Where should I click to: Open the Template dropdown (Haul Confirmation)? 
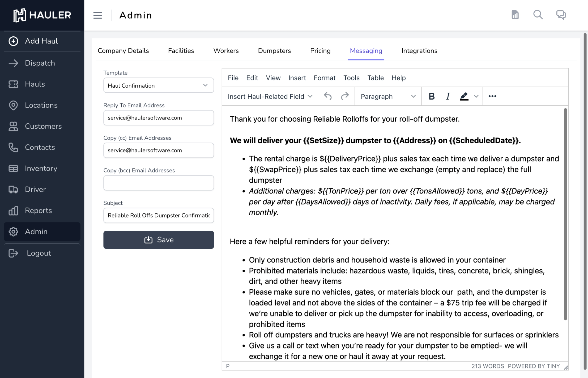[x=159, y=85]
